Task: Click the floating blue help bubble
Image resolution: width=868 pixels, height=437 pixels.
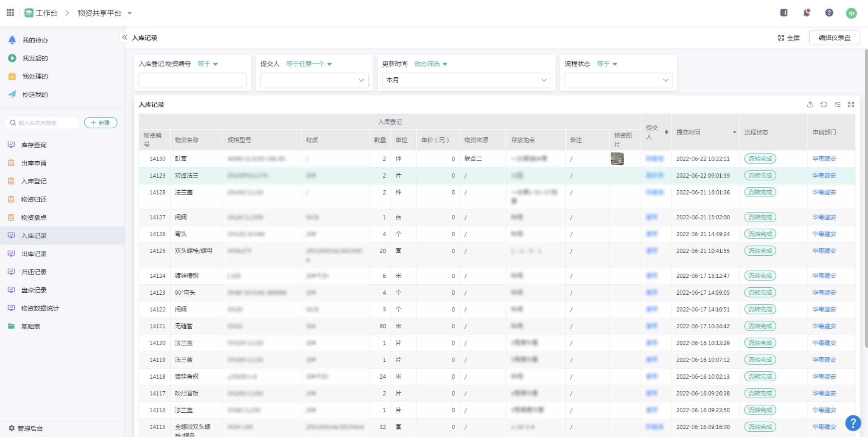Action: click(853, 423)
